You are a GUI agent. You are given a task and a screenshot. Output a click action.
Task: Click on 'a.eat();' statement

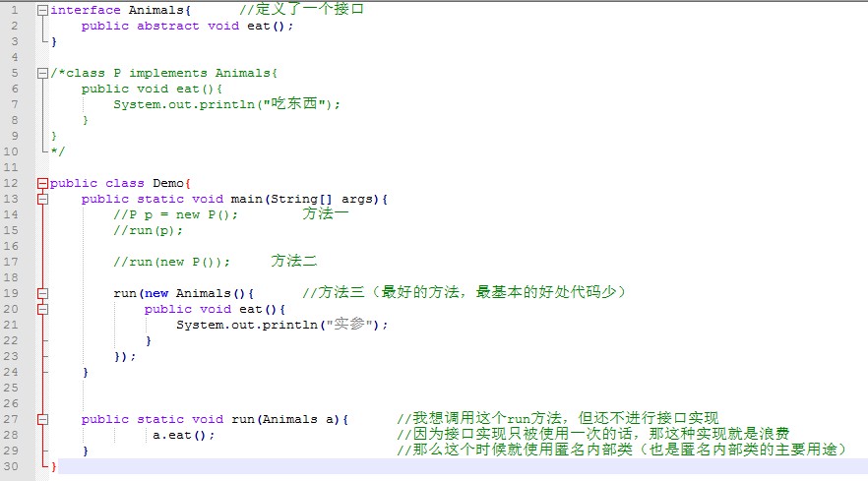183,435
